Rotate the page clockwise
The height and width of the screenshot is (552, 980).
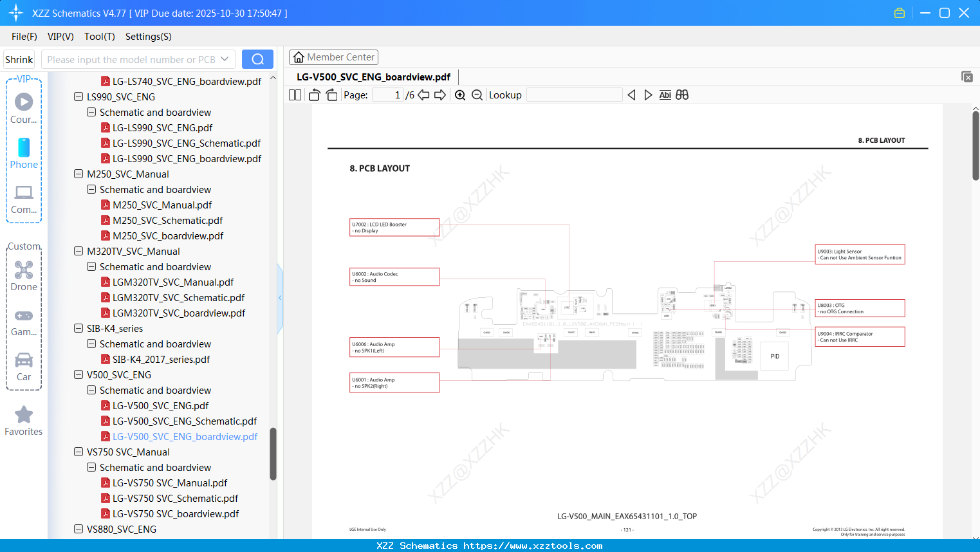pyautogui.click(x=331, y=95)
